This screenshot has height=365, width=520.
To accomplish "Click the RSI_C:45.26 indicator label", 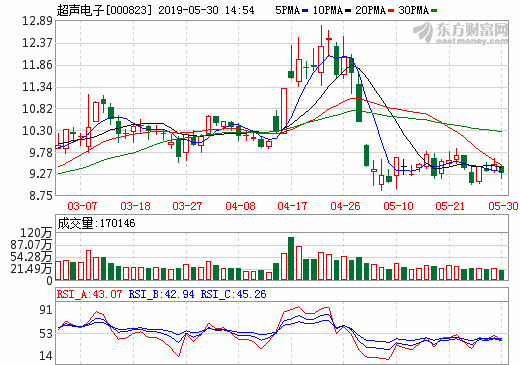I will [233, 294].
